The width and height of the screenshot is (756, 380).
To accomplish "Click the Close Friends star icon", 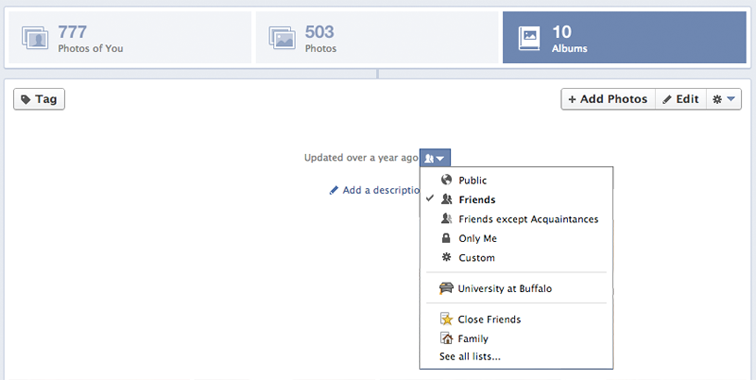I will [446, 319].
